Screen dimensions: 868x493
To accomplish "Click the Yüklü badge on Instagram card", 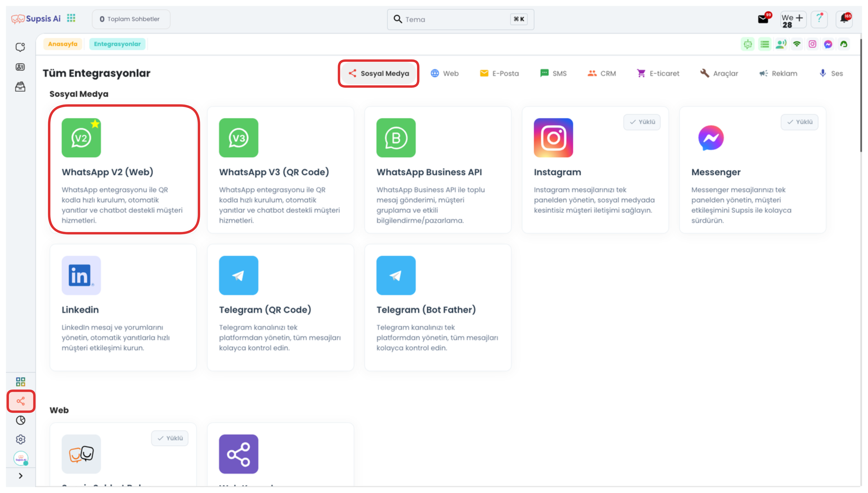I will click(642, 122).
